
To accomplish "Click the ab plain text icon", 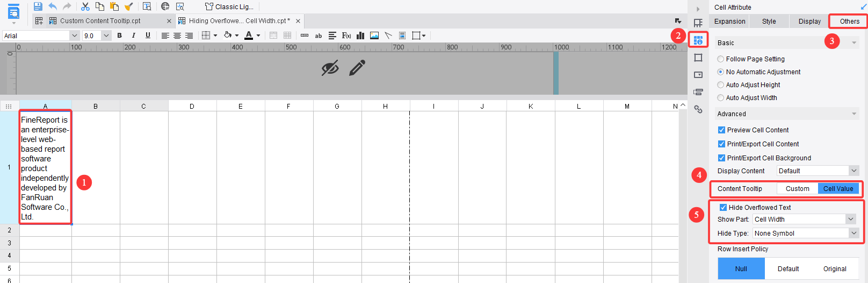I will [319, 36].
